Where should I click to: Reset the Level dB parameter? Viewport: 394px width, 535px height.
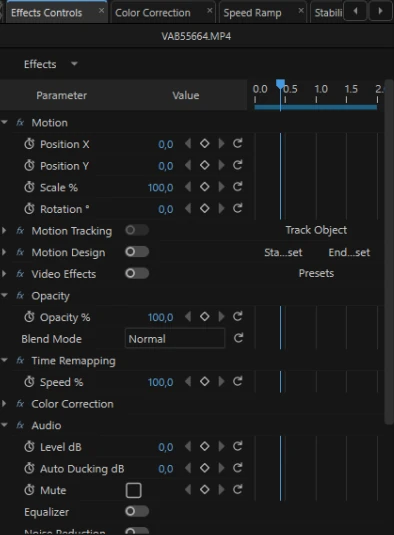pos(238,446)
